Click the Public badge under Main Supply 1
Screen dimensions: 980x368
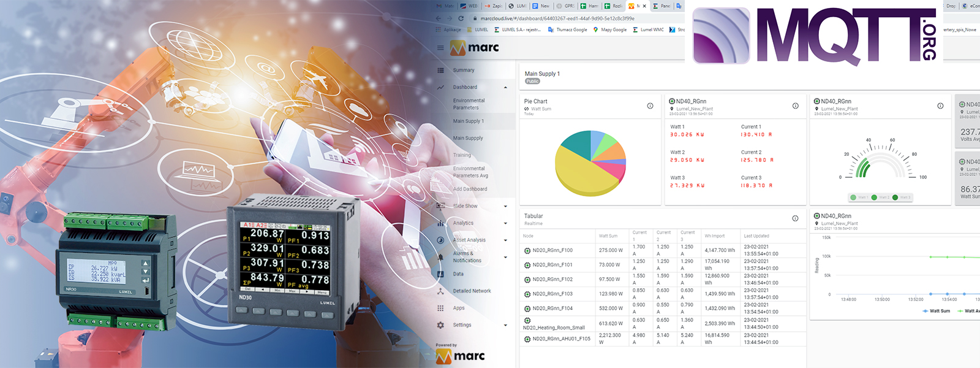[532, 82]
